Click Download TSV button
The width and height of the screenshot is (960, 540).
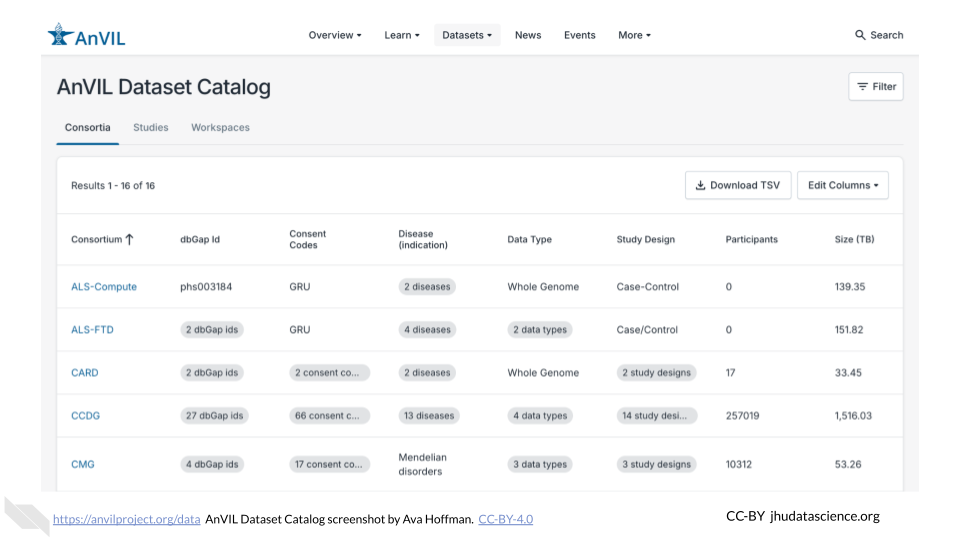pyautogui.click(x=738, y=185)
